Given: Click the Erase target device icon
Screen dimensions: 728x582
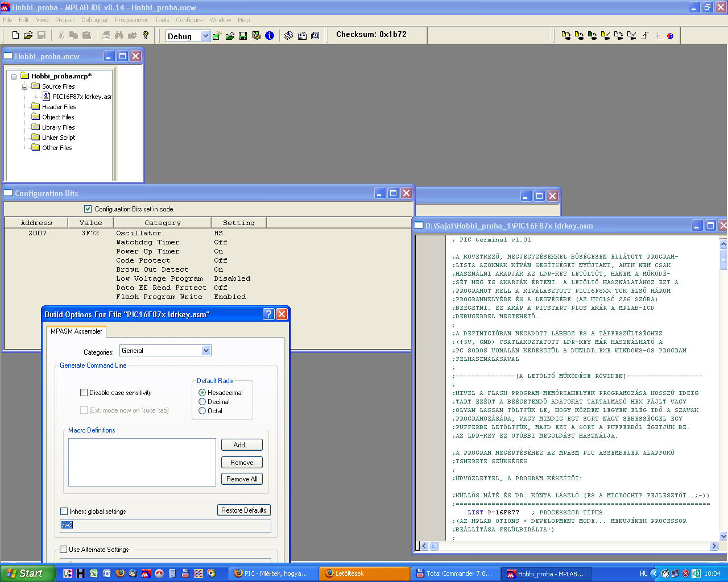Looking at the screenshot, I should coord(618,35).
